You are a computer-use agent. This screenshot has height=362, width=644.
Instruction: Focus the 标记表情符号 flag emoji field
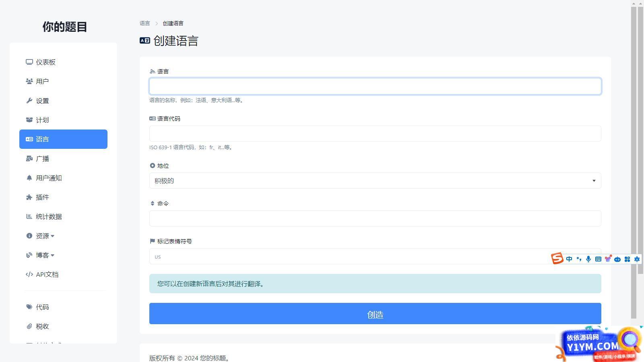(375, 256)
